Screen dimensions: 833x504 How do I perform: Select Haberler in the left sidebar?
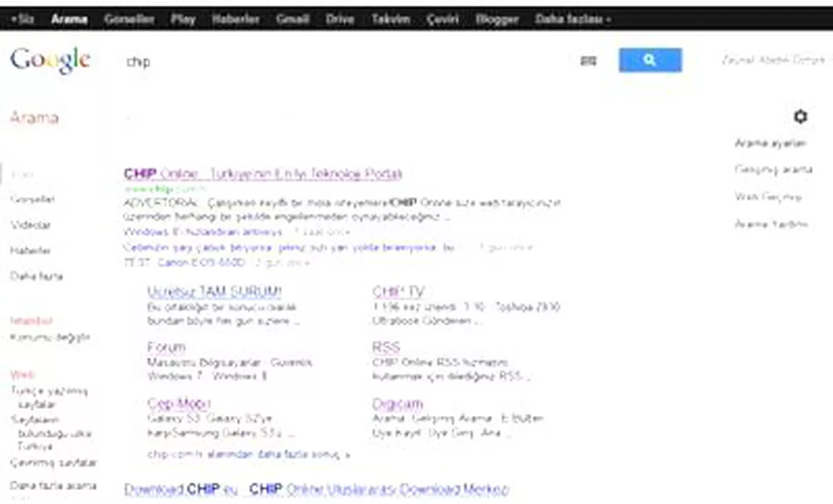tap(30, 251)
